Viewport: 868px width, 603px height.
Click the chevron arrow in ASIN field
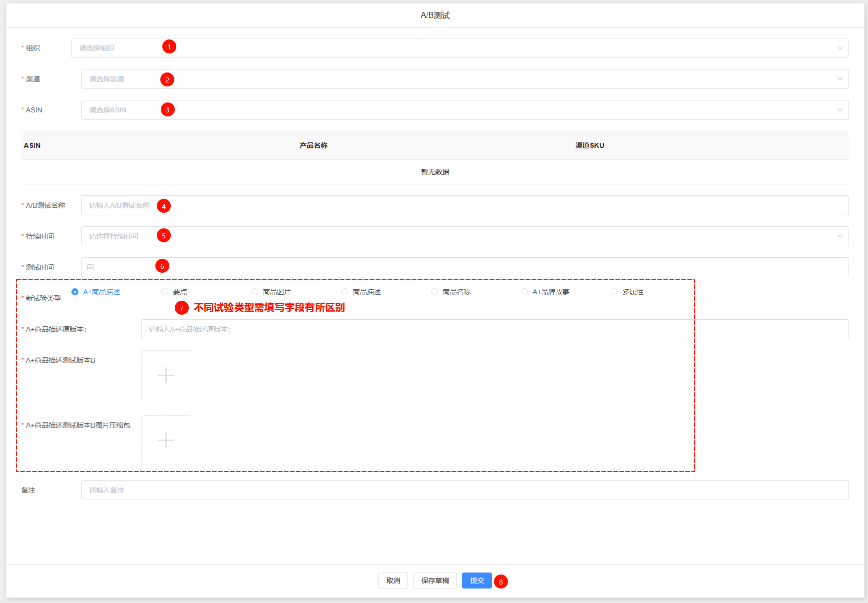pyautogui.click(x=840, y=110)
